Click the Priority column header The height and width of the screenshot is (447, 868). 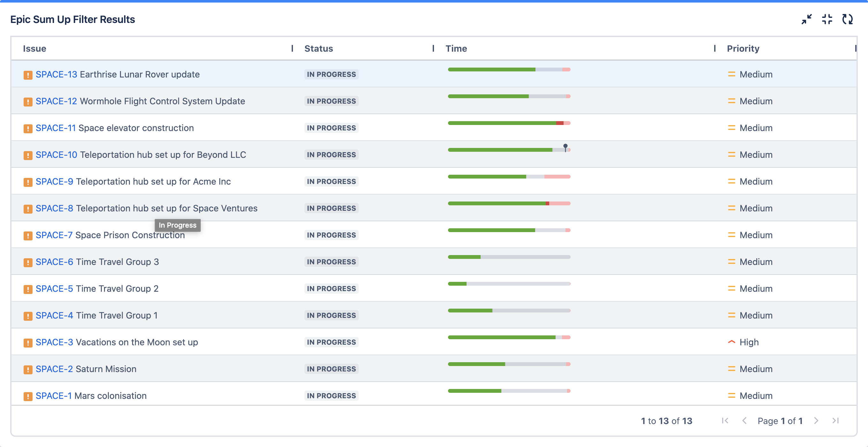[x=742, y=48]
